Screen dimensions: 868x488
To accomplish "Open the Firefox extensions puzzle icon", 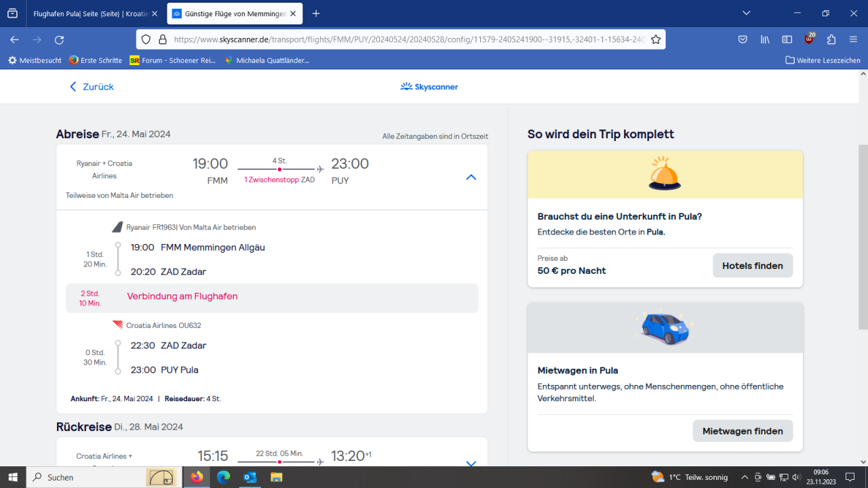I will click(831, 39).
